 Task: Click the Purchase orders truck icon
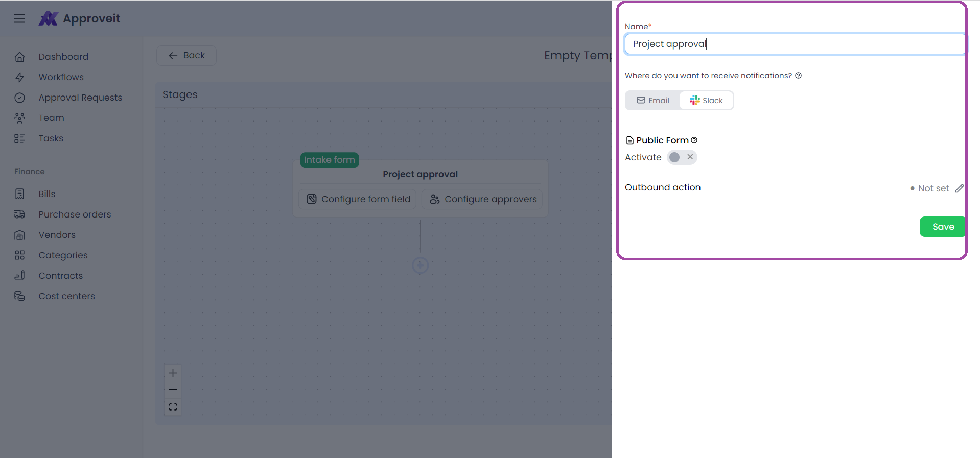(20, 214)
